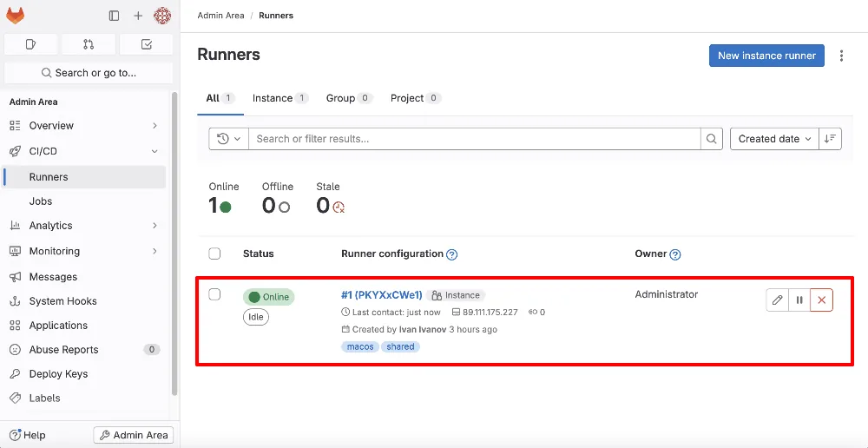Open the to-do list shortcut
Screen dimensions: 868x448
point(147,44)
